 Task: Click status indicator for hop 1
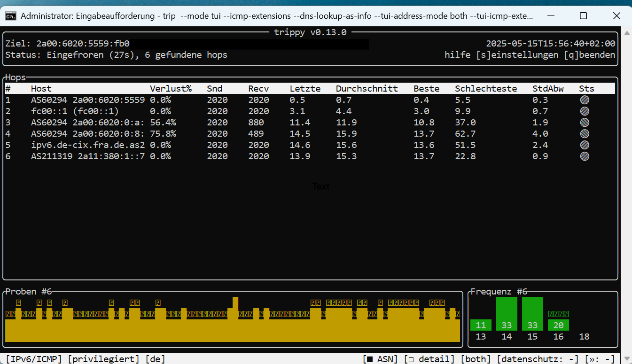585,100
